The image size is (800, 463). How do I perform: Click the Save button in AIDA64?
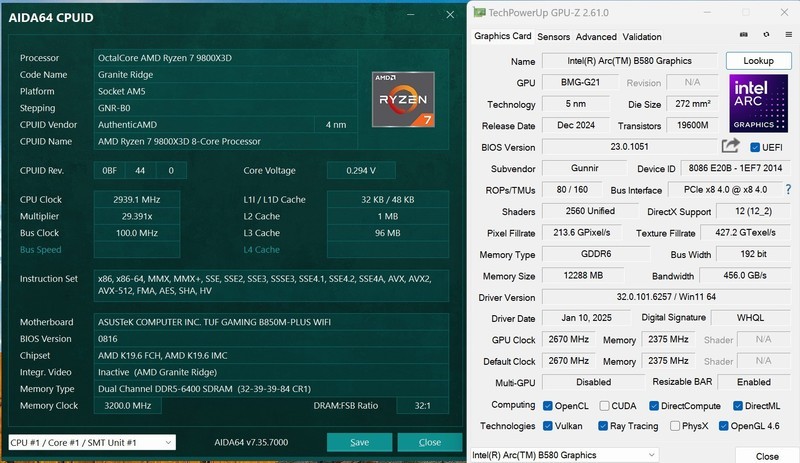(359, 442)
